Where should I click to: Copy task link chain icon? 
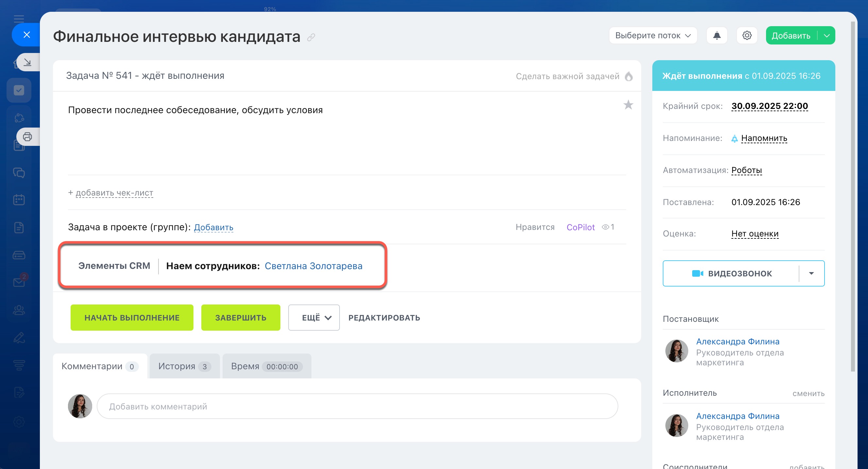pos(311,37)
